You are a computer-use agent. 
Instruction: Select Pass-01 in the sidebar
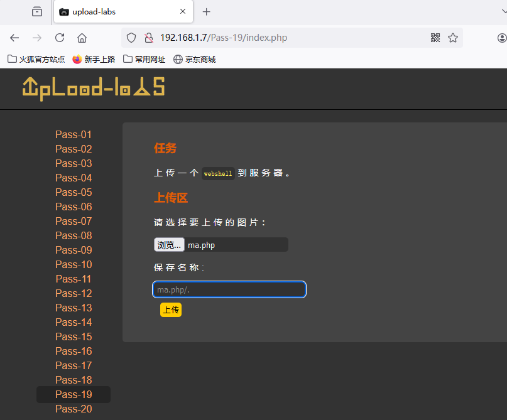(x=74, y=134)
